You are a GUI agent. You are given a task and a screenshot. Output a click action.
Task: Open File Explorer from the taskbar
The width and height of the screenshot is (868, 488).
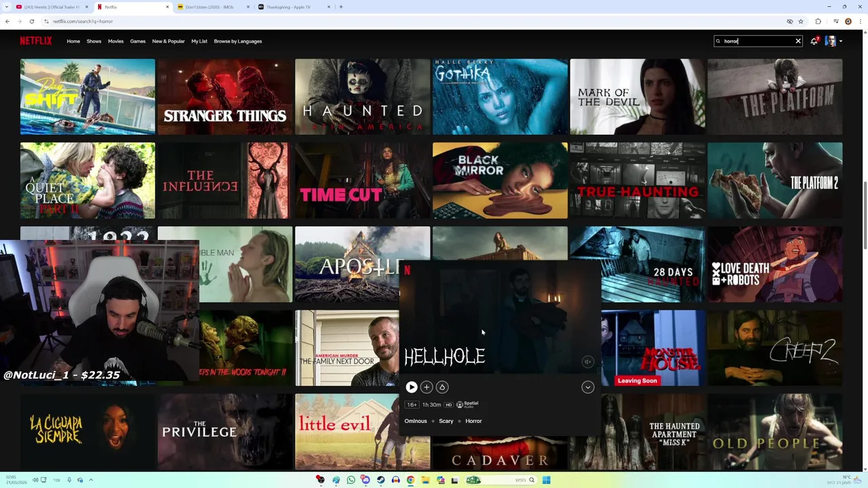(425, 480)
